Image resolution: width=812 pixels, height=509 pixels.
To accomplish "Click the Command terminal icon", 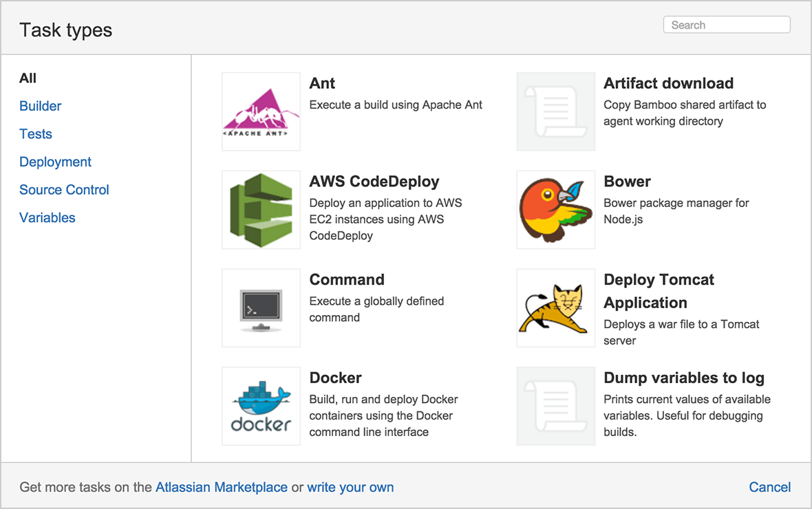I will (261, 308).
